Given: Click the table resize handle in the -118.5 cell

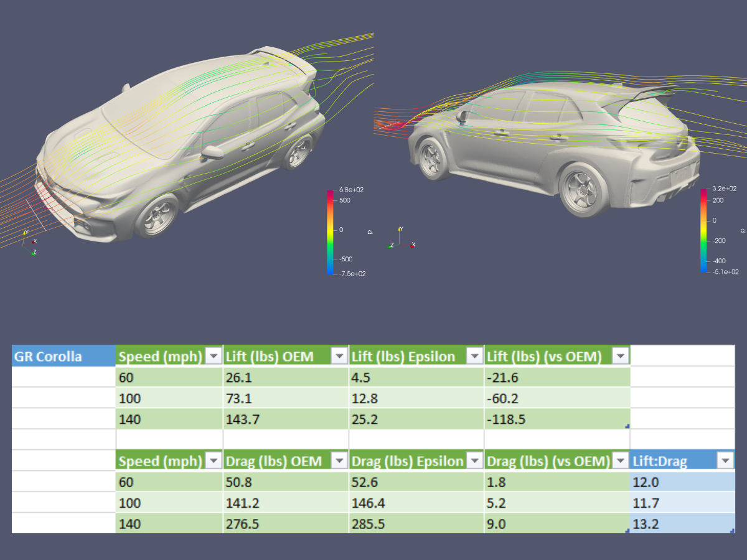Looking at the screenshot, I should pos(627,426).
